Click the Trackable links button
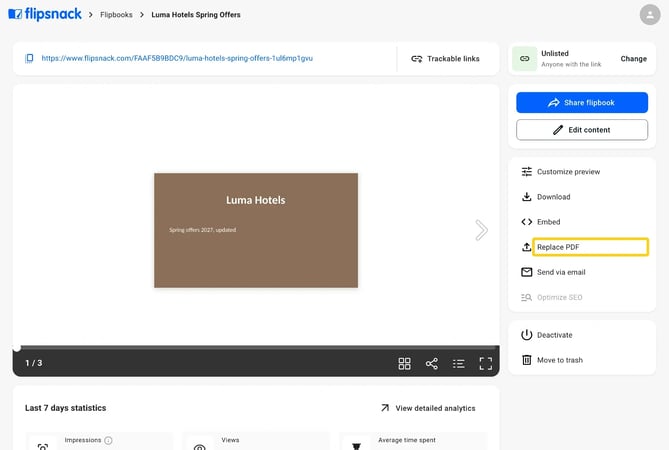Viewport: 669px width, 450px height. [x=445, y=59]
